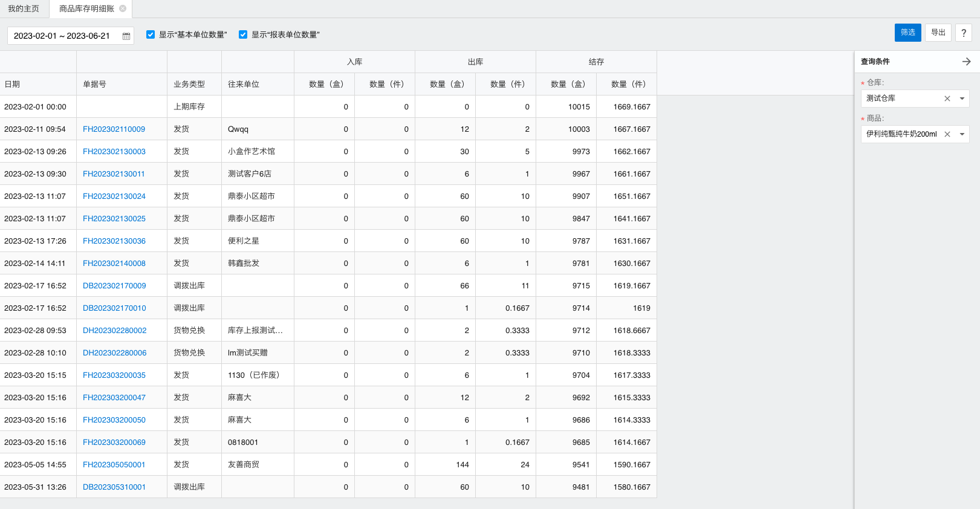980x509 pixels.
Task: Select the 小盒作艺术馆 cell
Action: 258,152
